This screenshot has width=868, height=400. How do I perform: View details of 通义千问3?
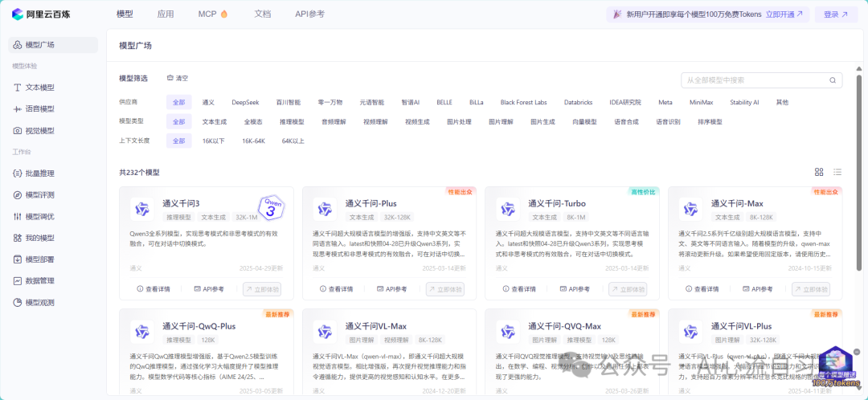(x=154, y=289)
